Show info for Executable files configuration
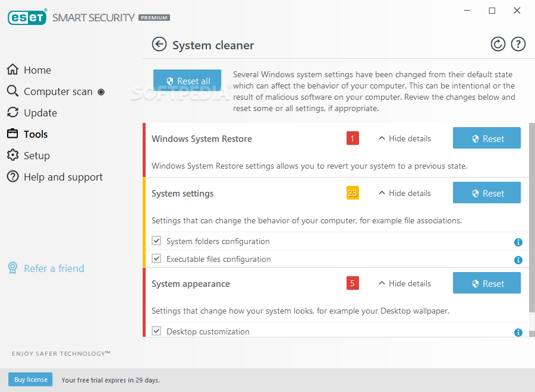The image size is (535, 392). (x=518, y=260)
